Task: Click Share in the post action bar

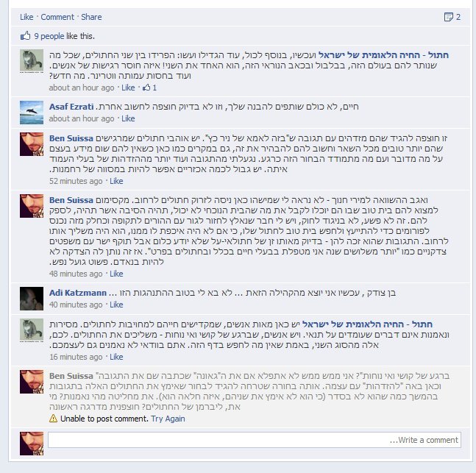Action: coord(91,17)
